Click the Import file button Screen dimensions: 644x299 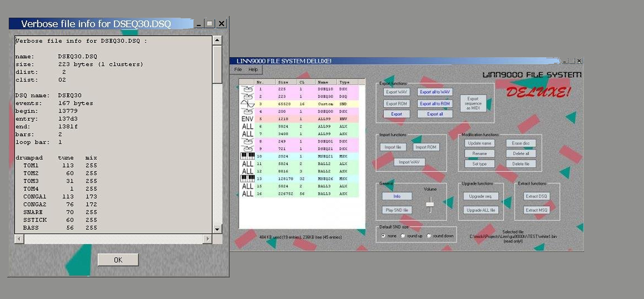tap(393, 147)
